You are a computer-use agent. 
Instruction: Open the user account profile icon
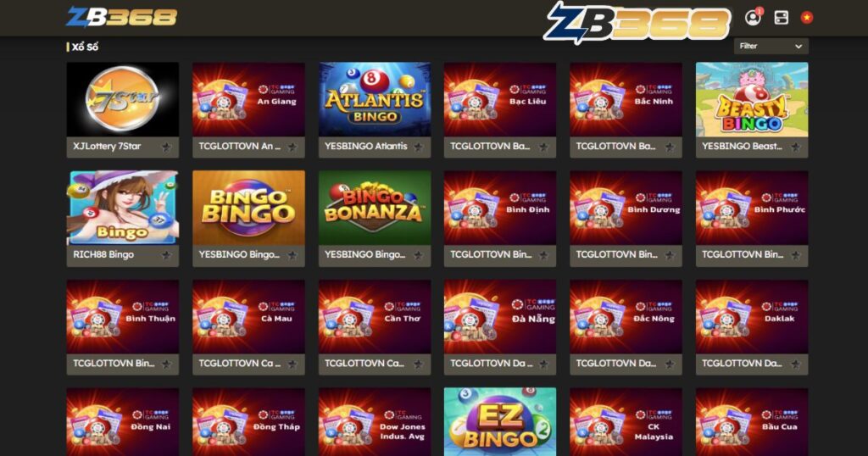(753, 18)
